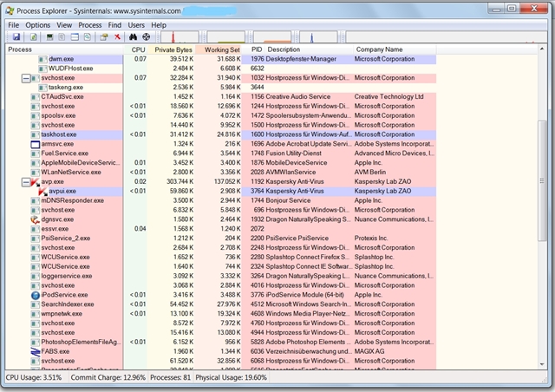Sort by the Description column header

pos(309,49)
